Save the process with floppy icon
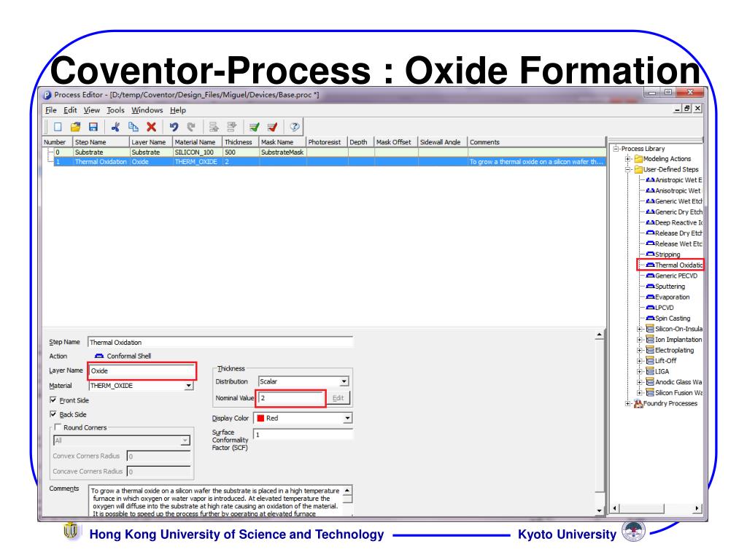This screenshot has width=747, height=560. (93, 127)
